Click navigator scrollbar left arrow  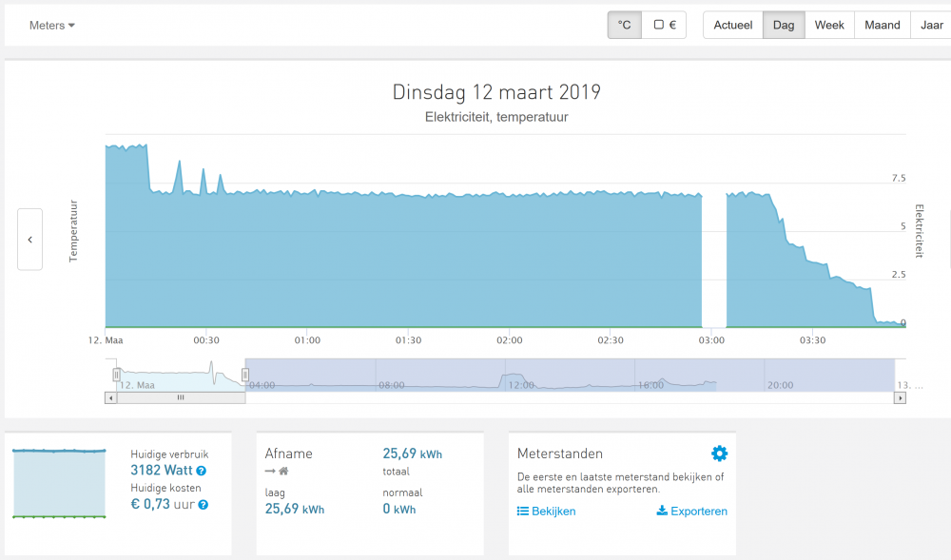110,397
